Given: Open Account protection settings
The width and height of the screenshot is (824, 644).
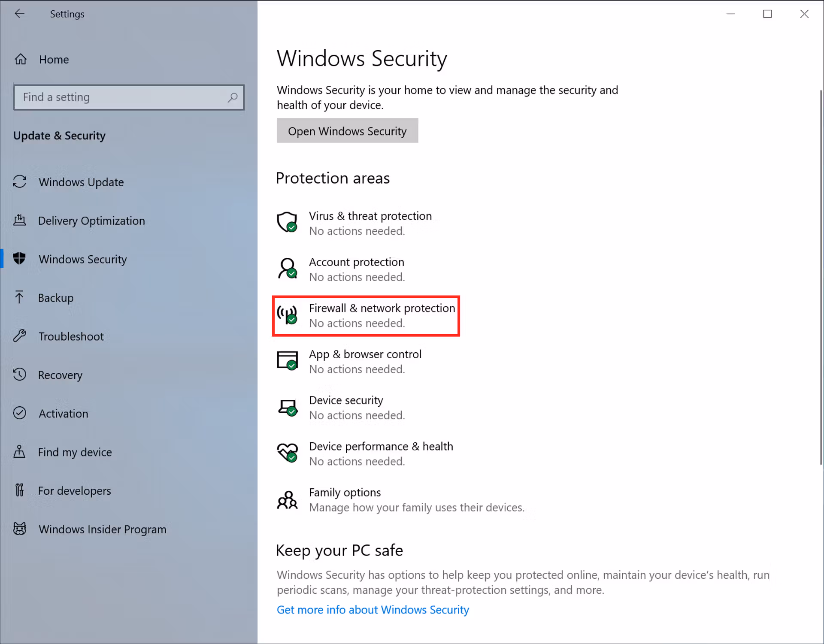Looking at the screenshot, I should tap(356, 269).
